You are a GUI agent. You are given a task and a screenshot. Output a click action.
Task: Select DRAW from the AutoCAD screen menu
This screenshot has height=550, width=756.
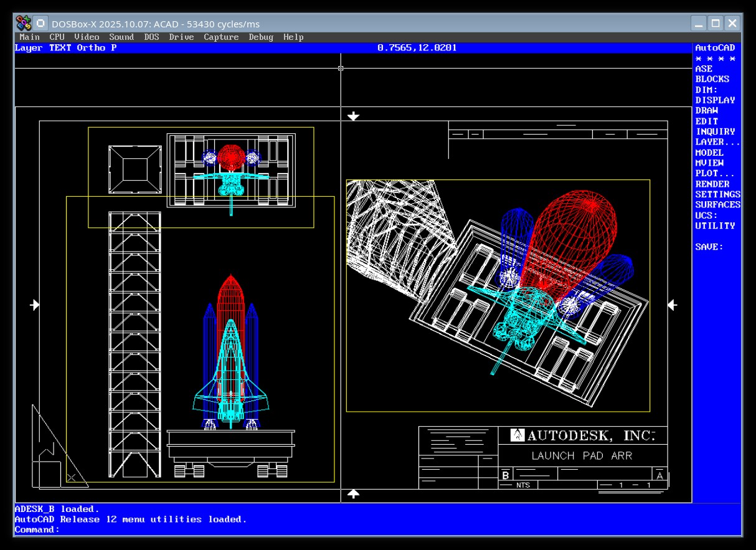[706, 111]
